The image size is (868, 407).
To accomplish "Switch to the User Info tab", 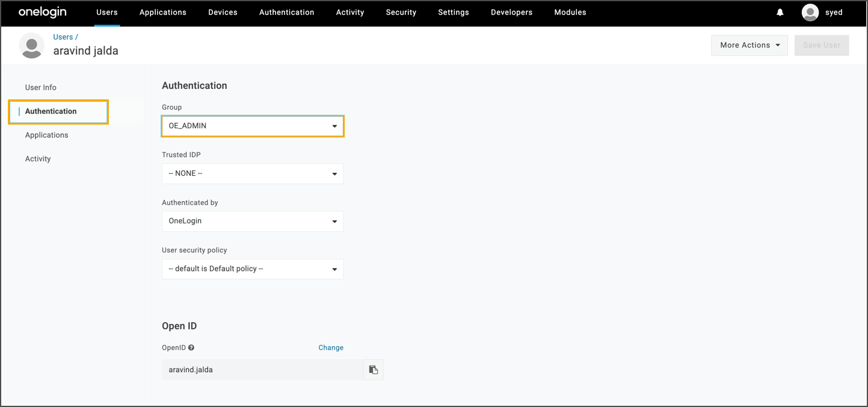I will click(x=41, y=87).
